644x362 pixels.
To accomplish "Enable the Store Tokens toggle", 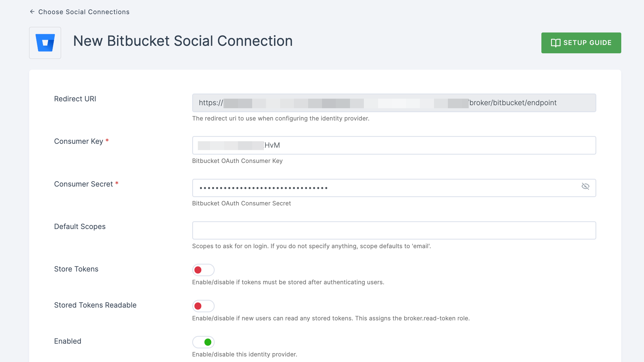I will [x=203, y=270].
